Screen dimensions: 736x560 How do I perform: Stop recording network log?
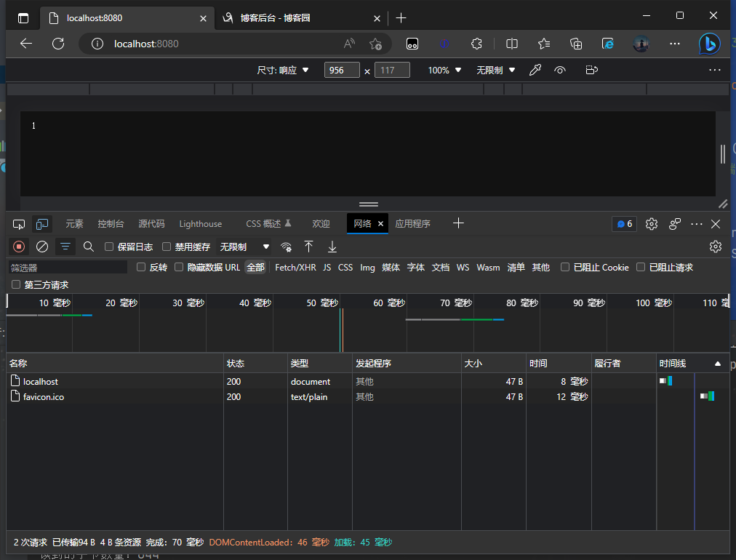pyautogui.click(x=19, y=247)
